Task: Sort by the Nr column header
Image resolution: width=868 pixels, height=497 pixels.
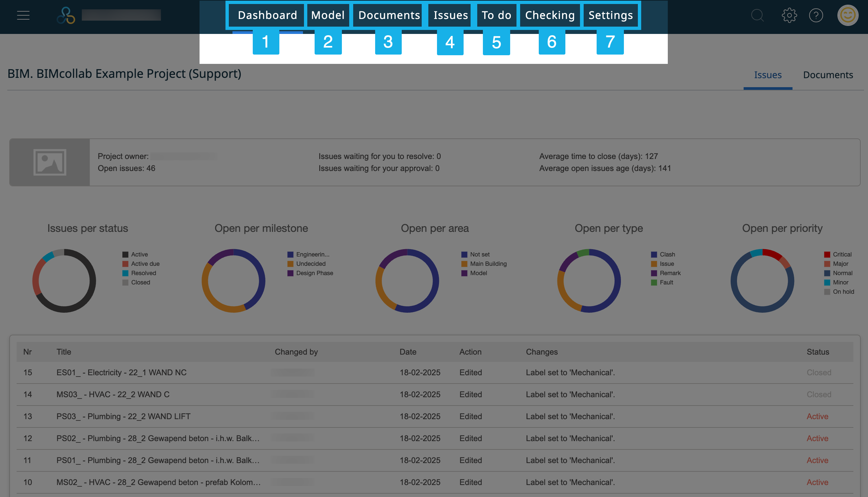Action: [27, 352]
